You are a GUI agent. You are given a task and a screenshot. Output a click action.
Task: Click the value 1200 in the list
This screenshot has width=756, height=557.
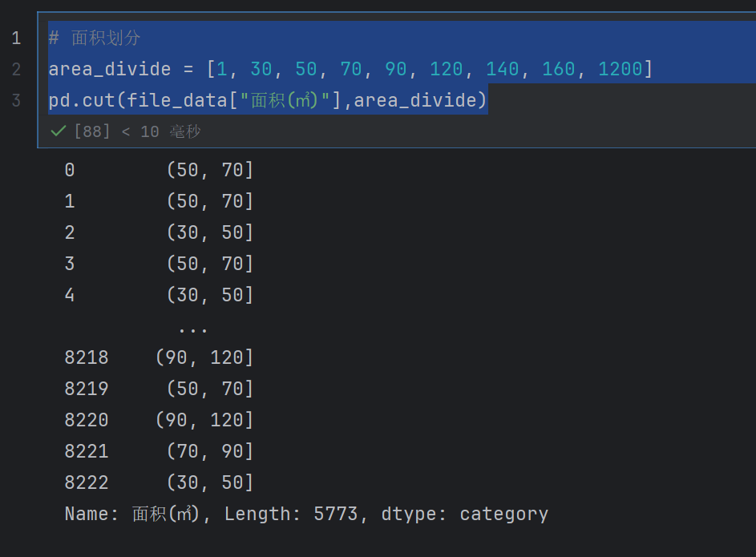click(620, 69)
